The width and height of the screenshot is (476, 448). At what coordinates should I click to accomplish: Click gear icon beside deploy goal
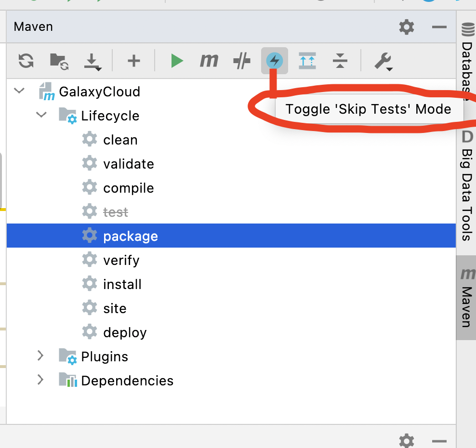pos(90,331)
